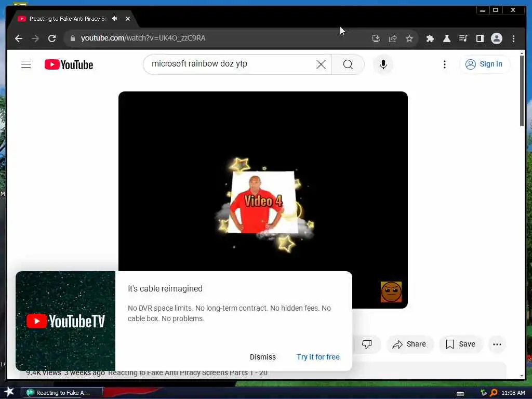
Task: Dismiss the YouTube TV promo
Action: tap(262, 357)
